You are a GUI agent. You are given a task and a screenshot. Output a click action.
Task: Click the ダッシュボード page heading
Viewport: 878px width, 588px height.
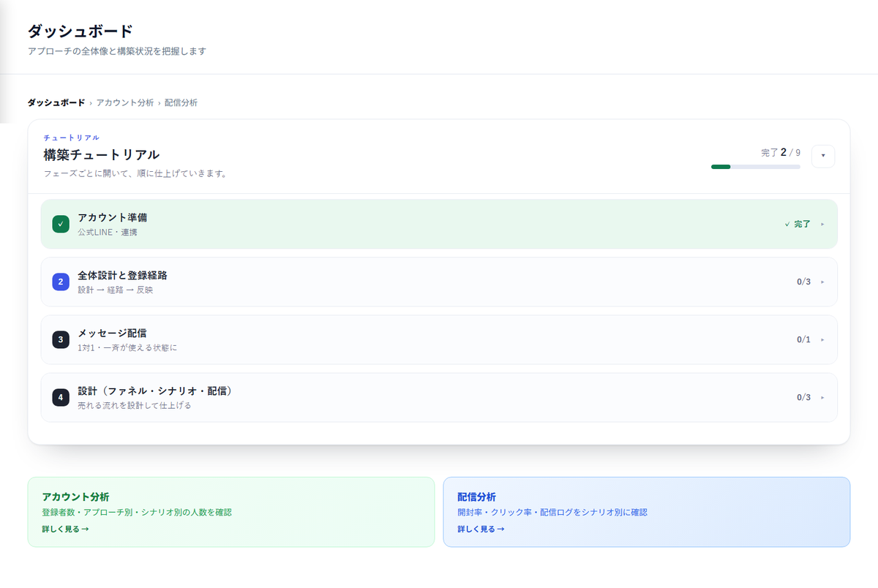80,31
